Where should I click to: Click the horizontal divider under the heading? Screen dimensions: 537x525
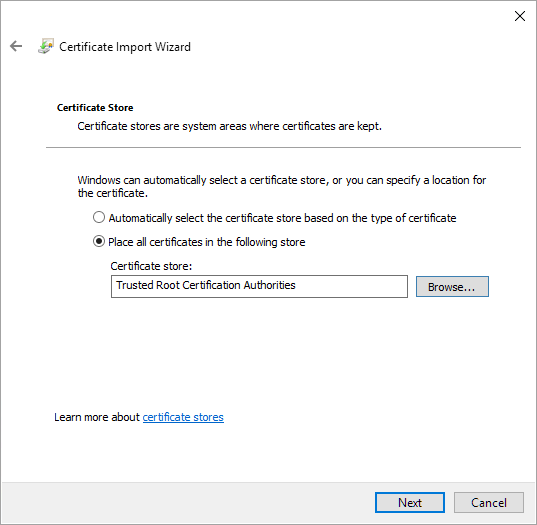tap(283, 148)
